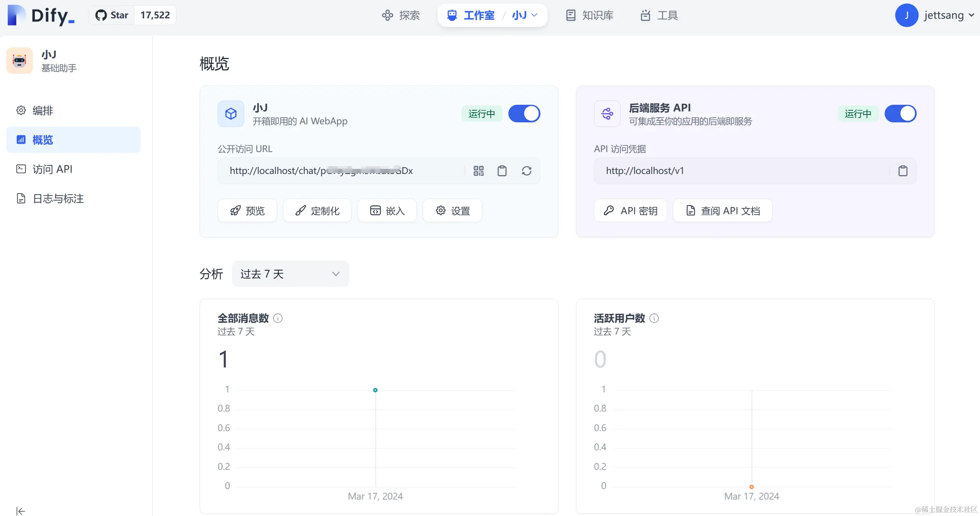Open the jettsang account menu
The image size is (980, 516).
(935, 15)
